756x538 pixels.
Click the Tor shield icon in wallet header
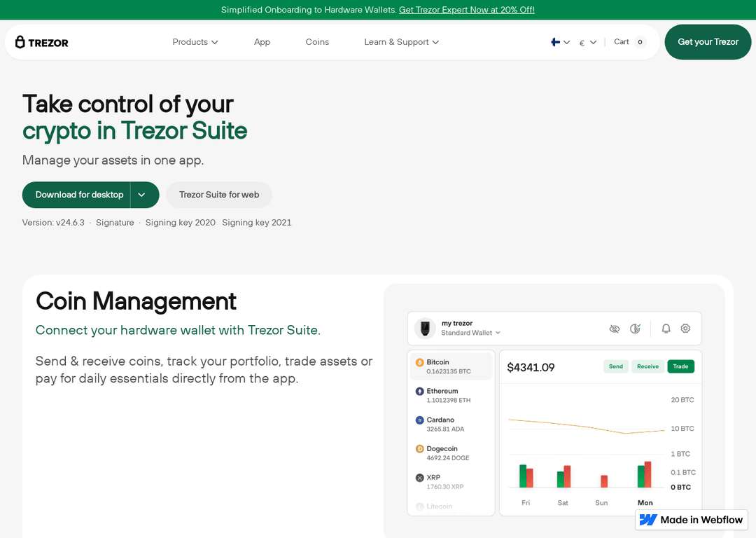[x=635, y=329]
